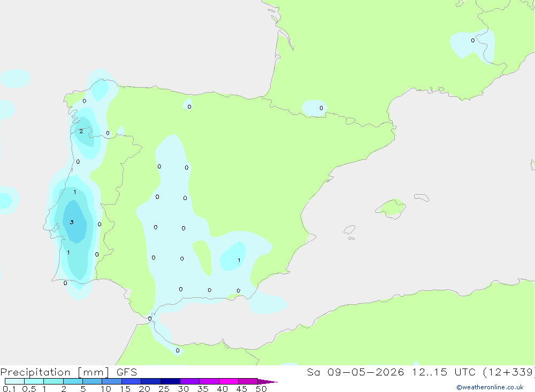This screenshot has width=535, height=392.
Task: Click the "3" precipitation value over Portugal
Action: tap(72, 222)
